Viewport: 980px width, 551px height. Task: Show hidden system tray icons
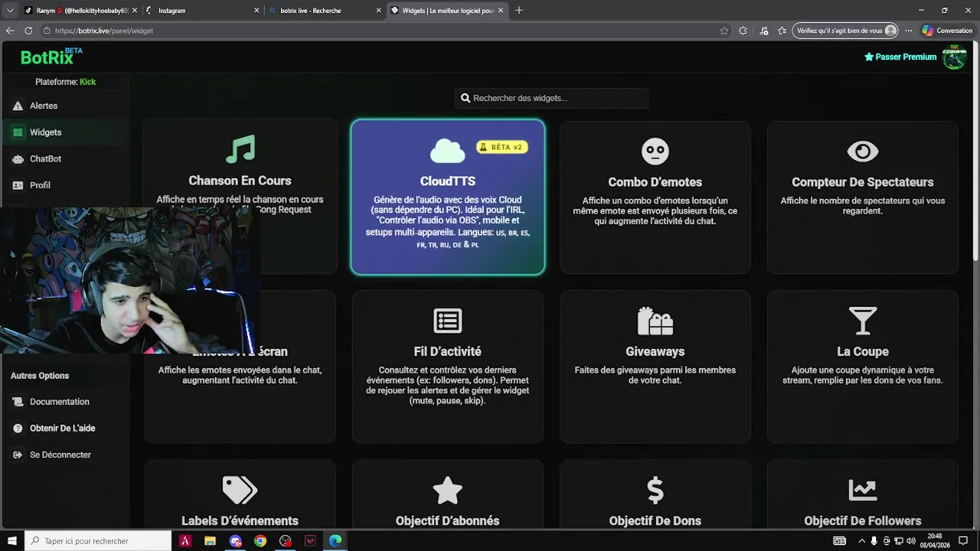point(861,541)
